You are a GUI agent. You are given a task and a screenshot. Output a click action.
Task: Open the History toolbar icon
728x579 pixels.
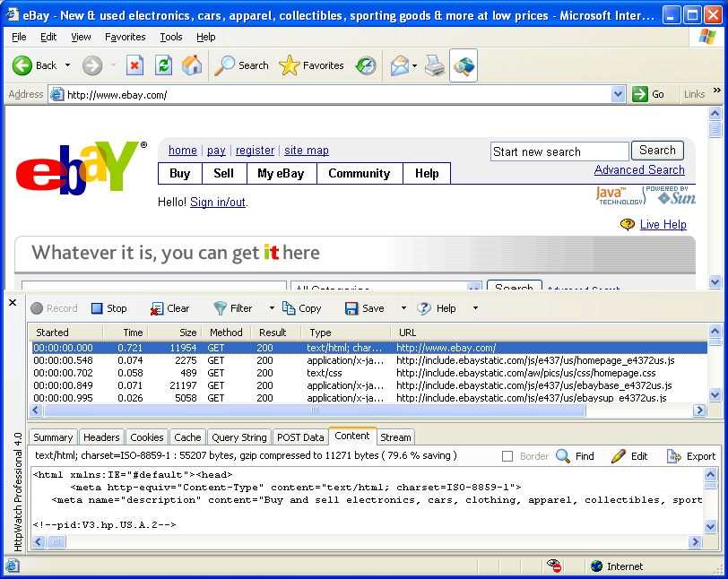(x=366, y=65)
